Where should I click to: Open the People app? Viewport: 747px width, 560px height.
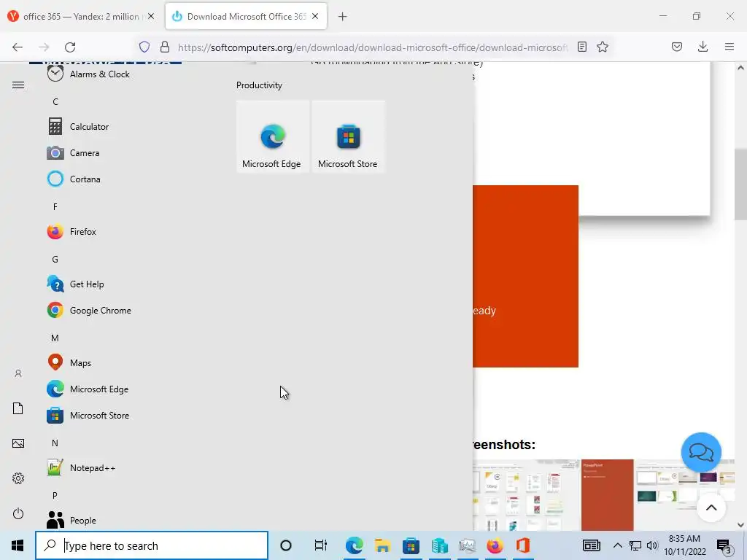pos(71,521)
